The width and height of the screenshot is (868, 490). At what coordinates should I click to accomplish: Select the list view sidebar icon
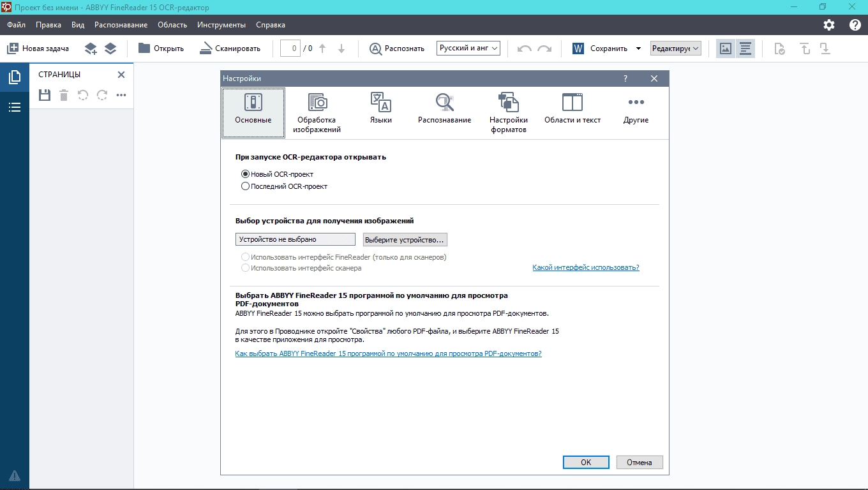[x=15, y=107]
